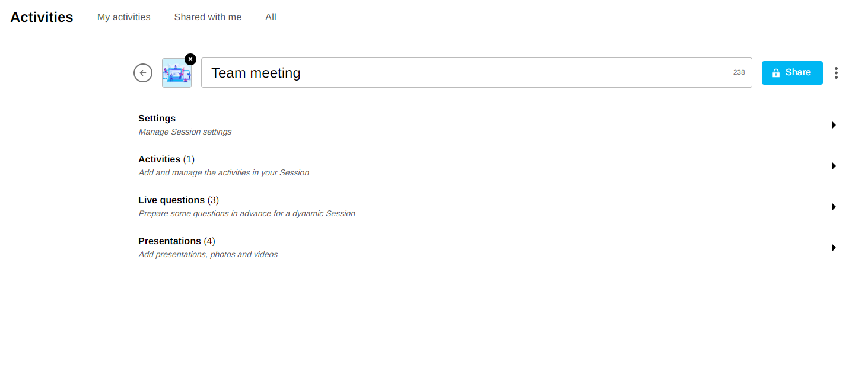
Task: Click the lock icon on Share
Action: pyautogui.click(x=775, y=73)
